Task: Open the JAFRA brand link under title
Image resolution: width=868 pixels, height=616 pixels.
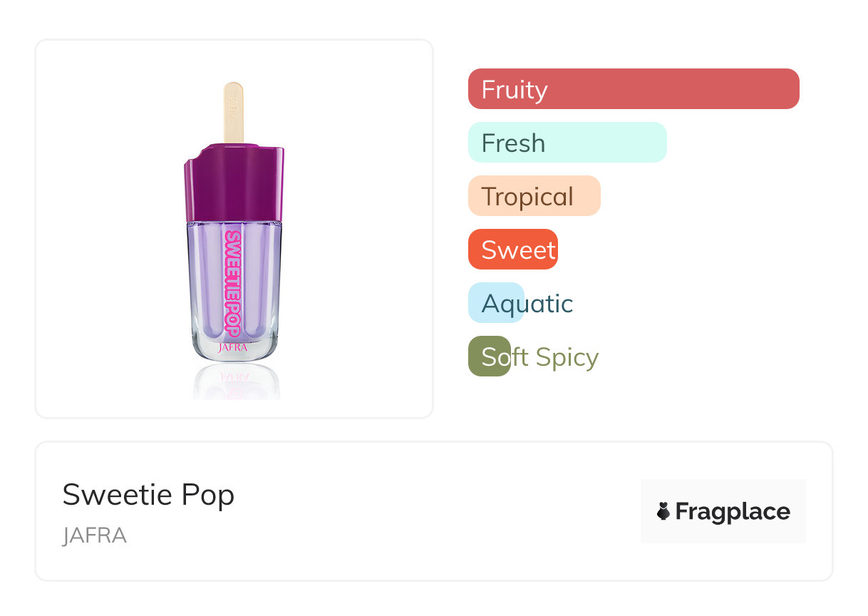Action: tap(94, 535)
